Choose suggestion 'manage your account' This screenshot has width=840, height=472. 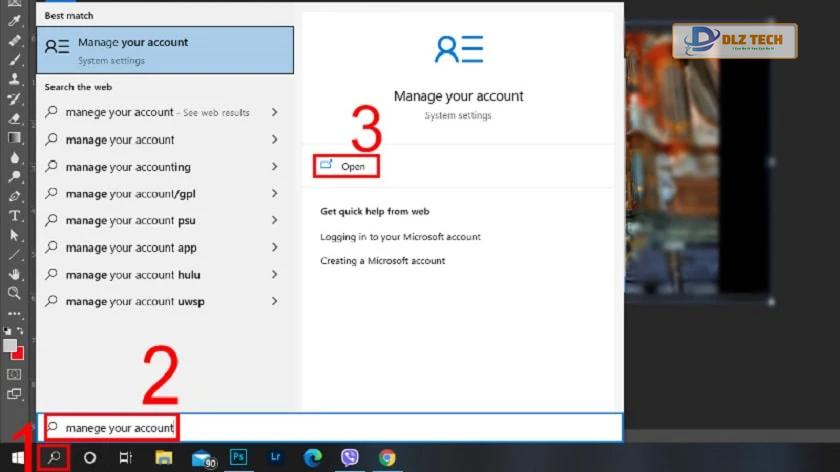[165, 140]
